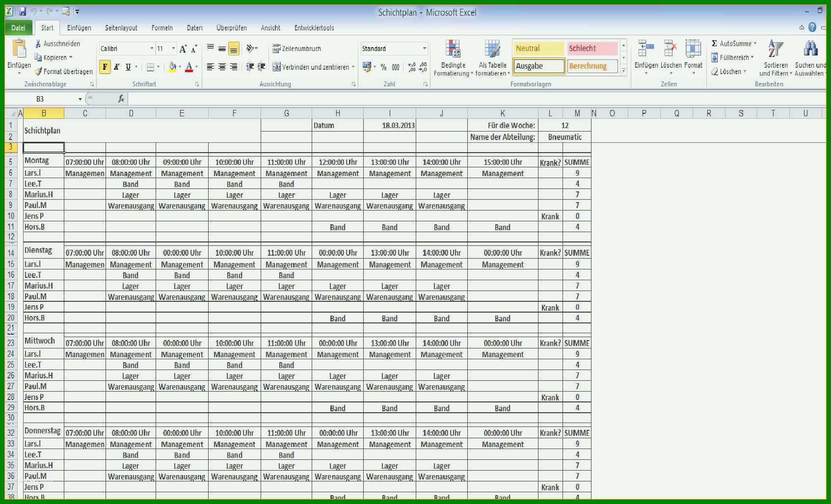Click the Undo arrow in title bar
The height and width of the screenshot is (504, 831).
tap(33, 11)
